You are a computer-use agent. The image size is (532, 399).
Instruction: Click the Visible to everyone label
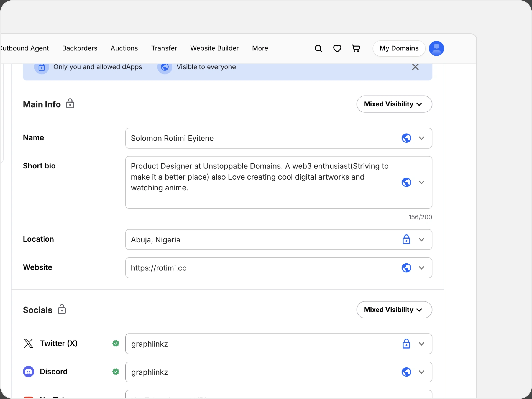pyautogui.click(x=206, y=67)
